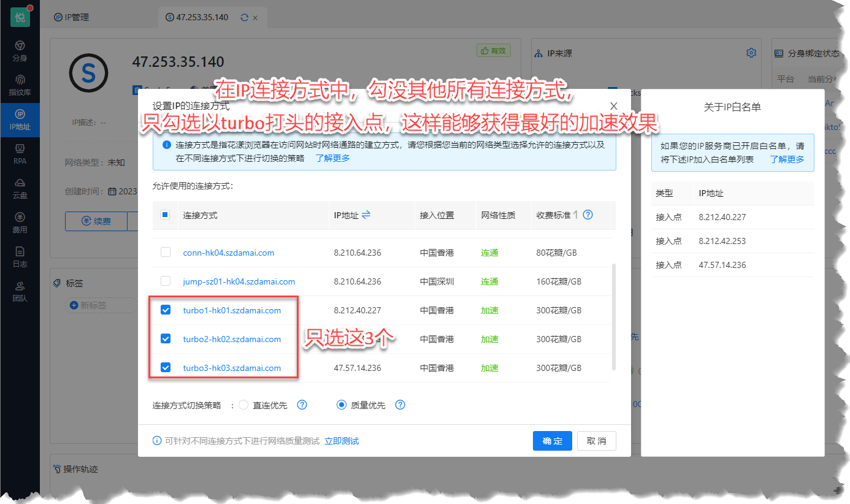Viewport: 850px width, 504px height.
Task: Open the jump-sz01-hk04.szdamai.com link
Action: tap(239, 281)
